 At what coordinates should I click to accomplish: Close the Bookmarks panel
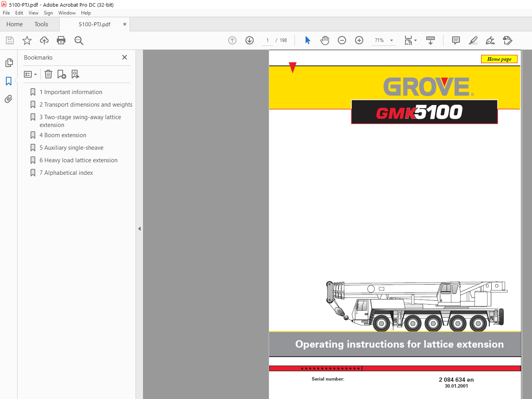point(125,57)
